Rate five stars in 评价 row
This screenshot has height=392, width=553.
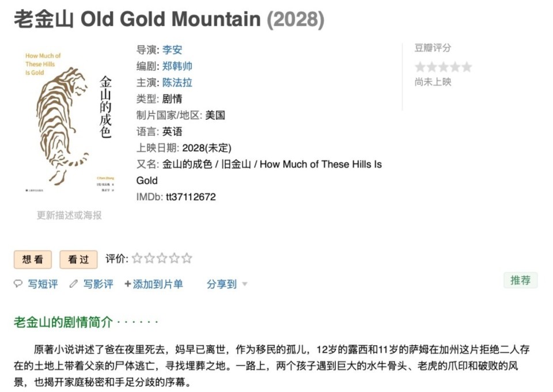[187, 258]
